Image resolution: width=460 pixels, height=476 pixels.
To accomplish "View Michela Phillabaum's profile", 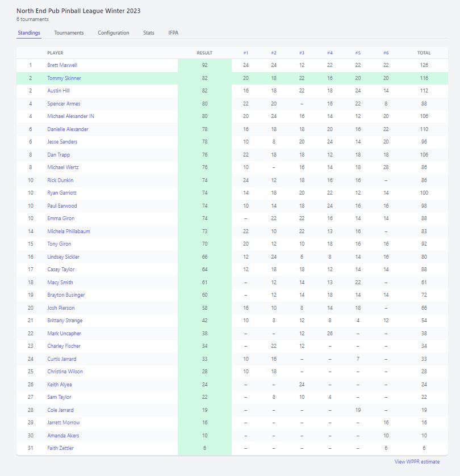I will (x=68, y=231).
